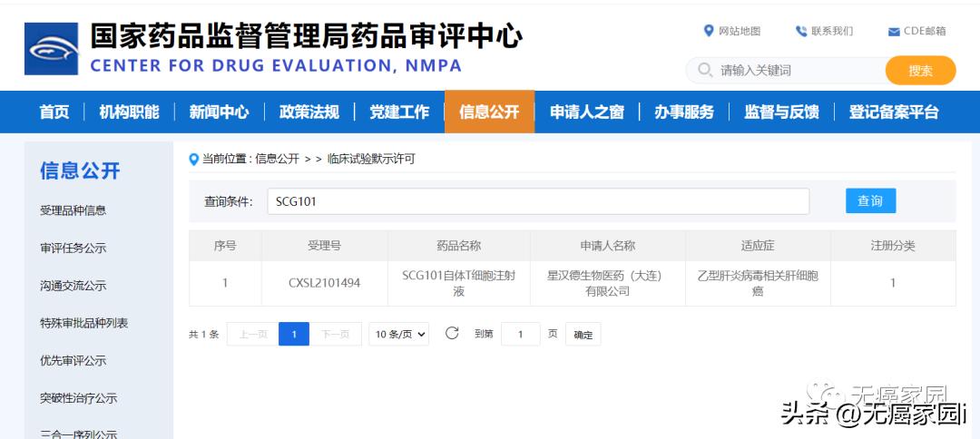Click the blue location pin before 当前位置
The image size is (980, 439).
194,160
